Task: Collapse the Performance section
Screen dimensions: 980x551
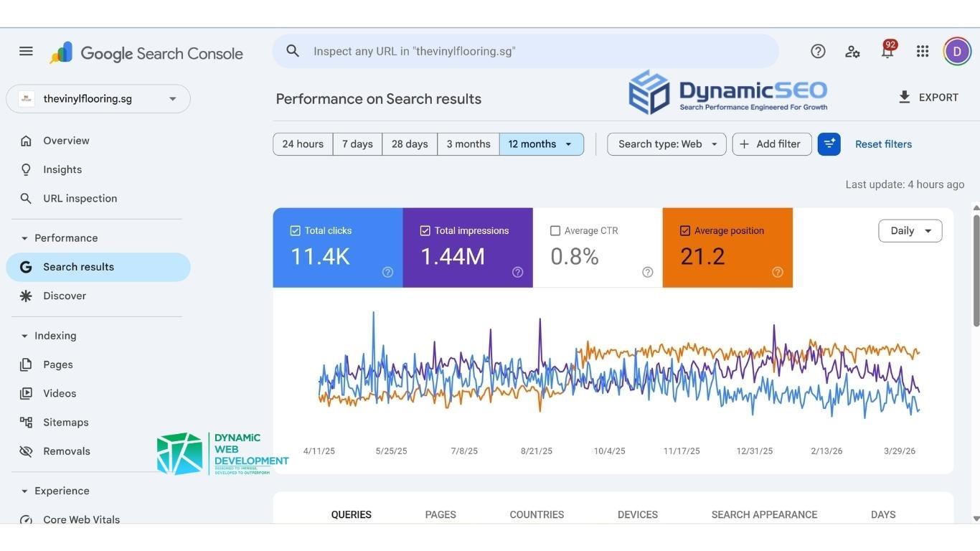Action: tap(24, 238)
